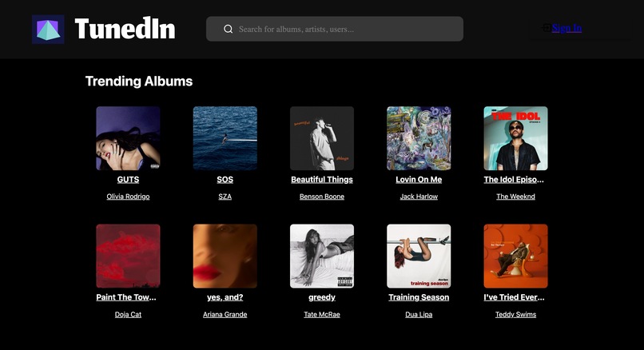The height and width of the screenshot is (350, 644).
Task: Click the TunedIn prism logo icon
Action: point(48,29)
